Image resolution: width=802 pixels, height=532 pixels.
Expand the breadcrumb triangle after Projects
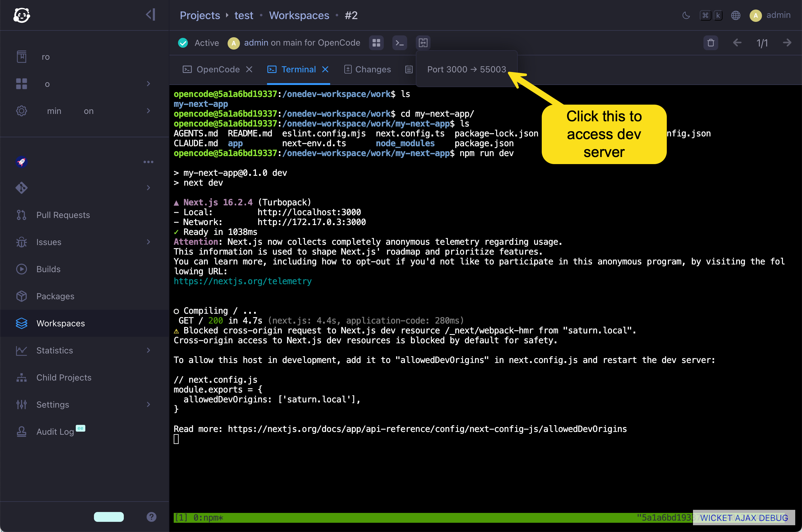[227, 15]
